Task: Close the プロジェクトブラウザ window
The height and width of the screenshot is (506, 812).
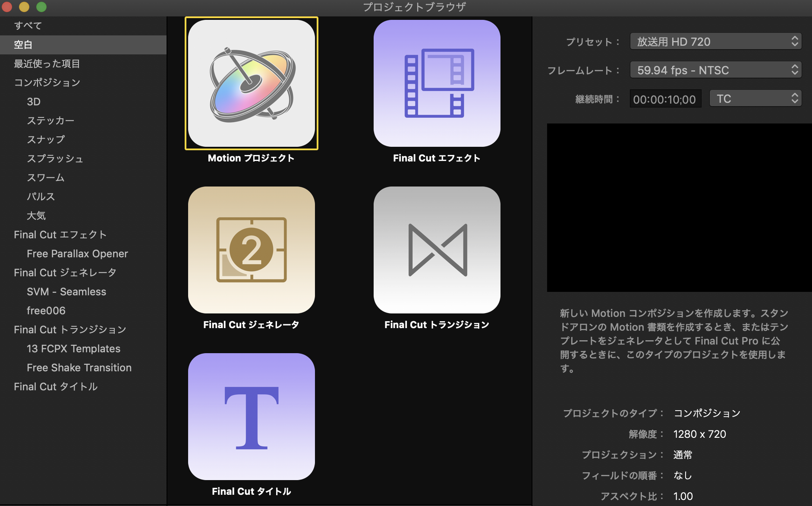Action: pyautogui.click(x=7, y=7)
